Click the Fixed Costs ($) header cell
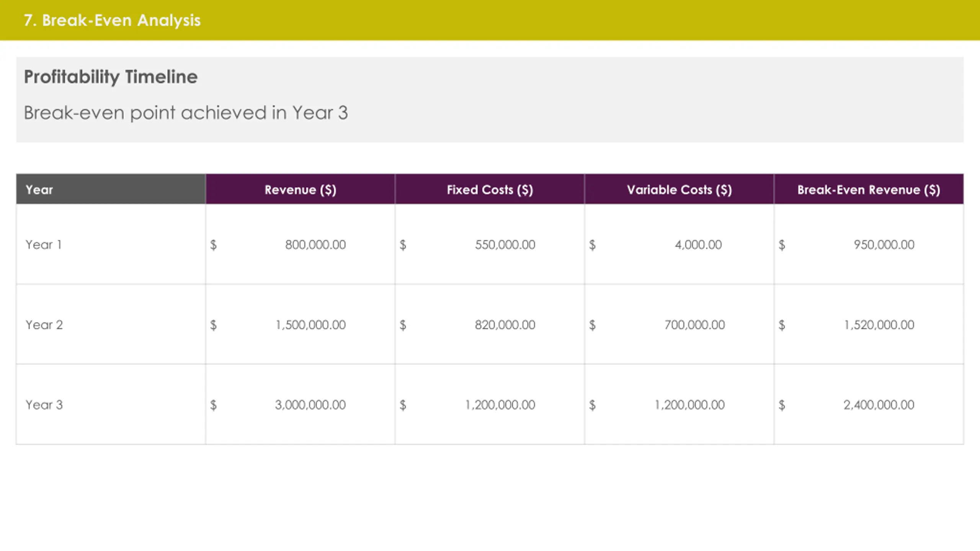 click(x=490, y=189)
